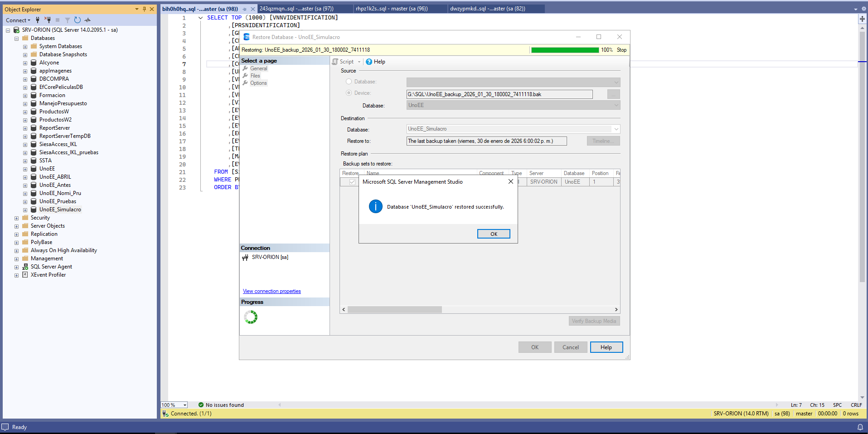Viewport: 868px width, 434px height.
Task: Select the Device source radio button
Action: point(349,93)
